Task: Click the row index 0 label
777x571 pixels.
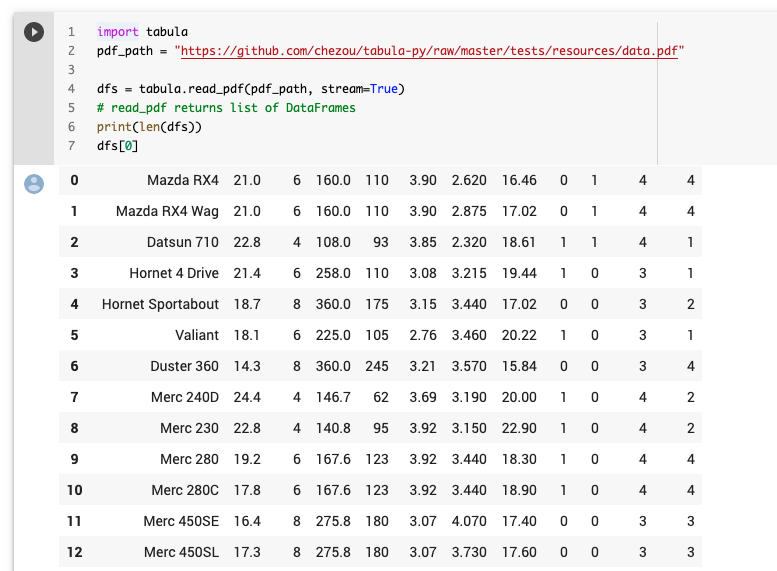Action: pyautogui.click(x=74, y=180)
